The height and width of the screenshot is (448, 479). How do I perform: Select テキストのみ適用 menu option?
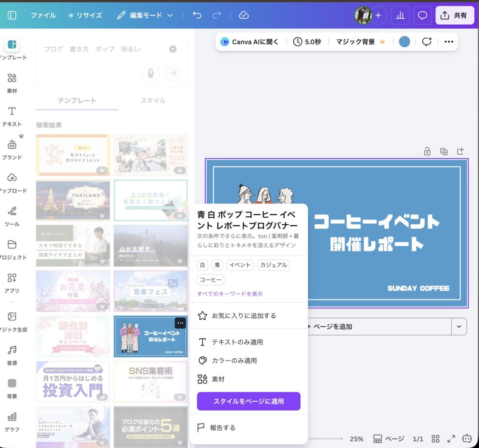[237, 342]
